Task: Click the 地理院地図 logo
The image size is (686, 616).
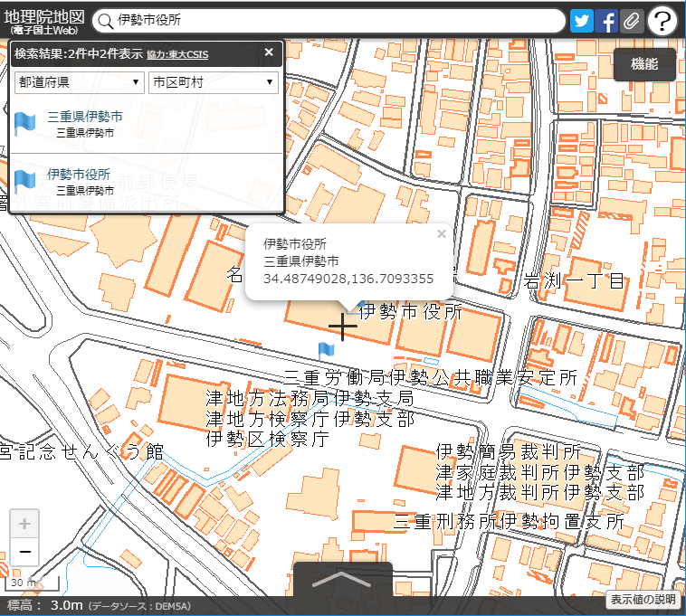Action: point(44,21)
